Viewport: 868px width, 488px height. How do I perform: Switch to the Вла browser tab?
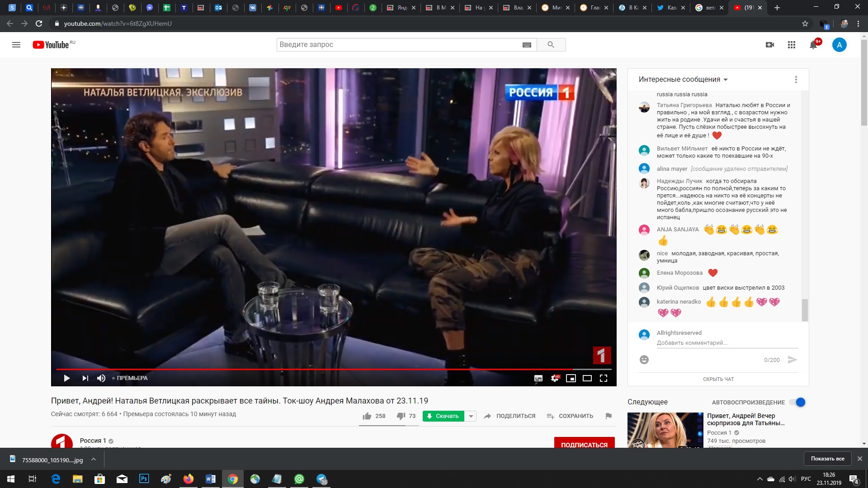517,8
